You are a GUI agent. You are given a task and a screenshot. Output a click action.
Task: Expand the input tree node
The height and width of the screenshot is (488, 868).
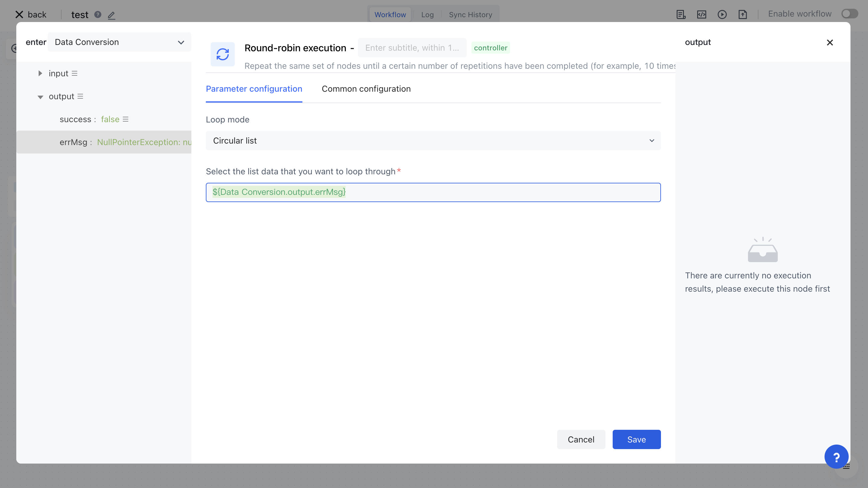click(x=40, y=73)
